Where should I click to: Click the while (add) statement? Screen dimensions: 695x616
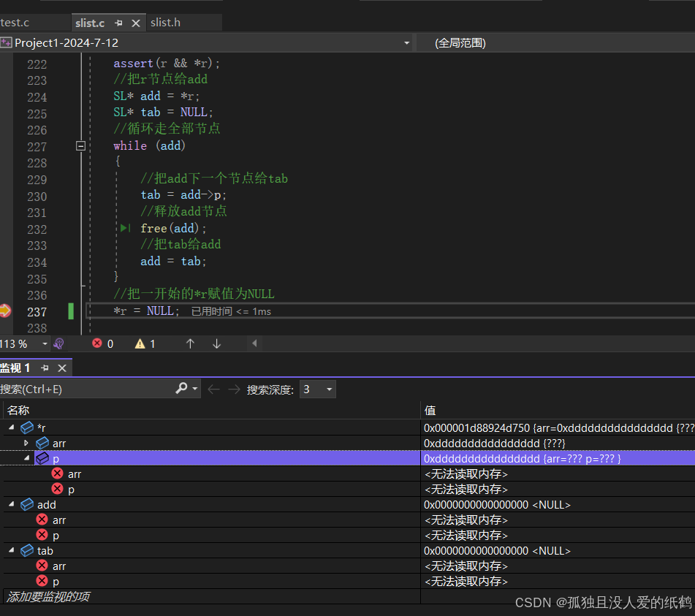click(149, 146)
